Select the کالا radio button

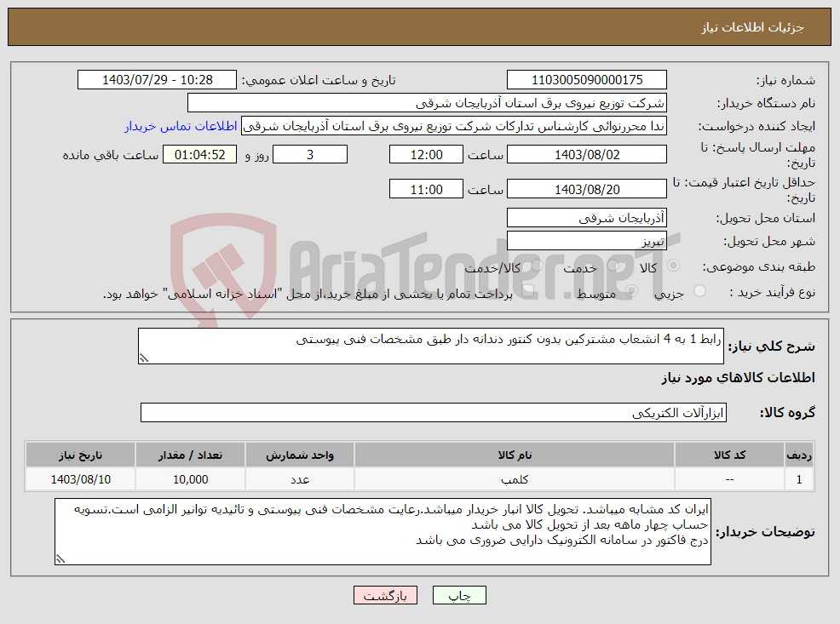673,266
